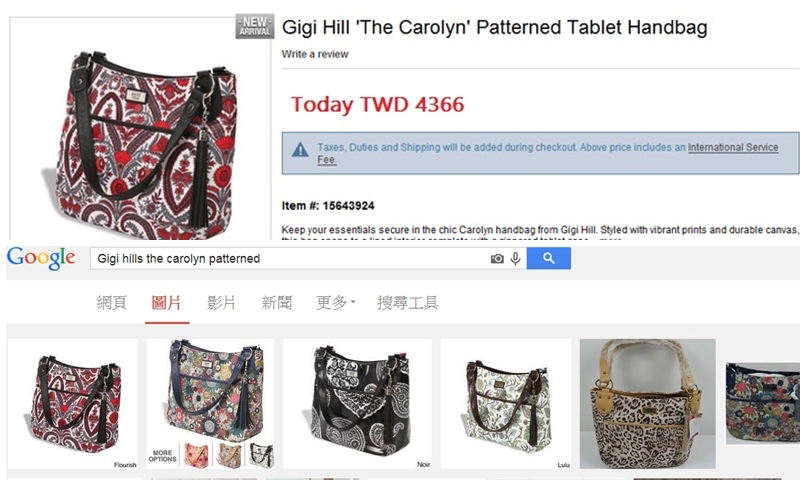Select the leopard print bag image result
806x486 pixels.
(648, 403)
